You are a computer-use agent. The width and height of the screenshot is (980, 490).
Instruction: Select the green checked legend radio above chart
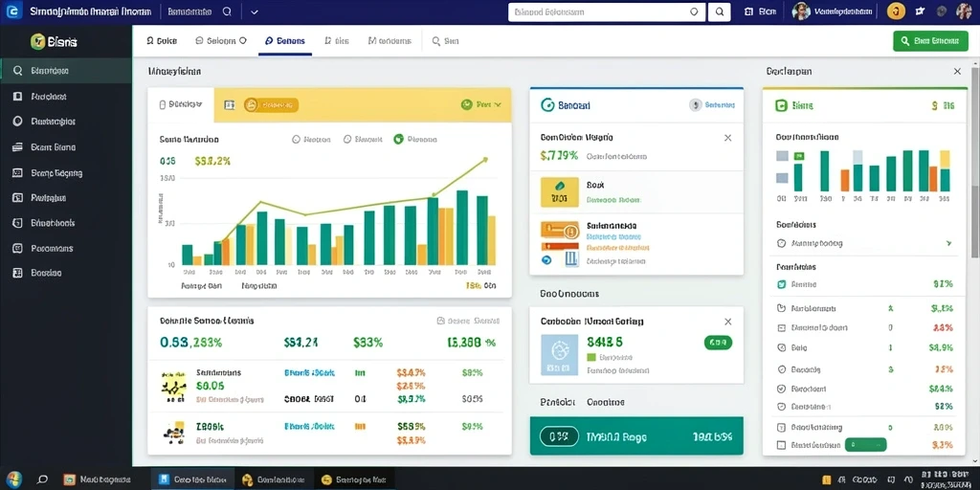(398, 140)
